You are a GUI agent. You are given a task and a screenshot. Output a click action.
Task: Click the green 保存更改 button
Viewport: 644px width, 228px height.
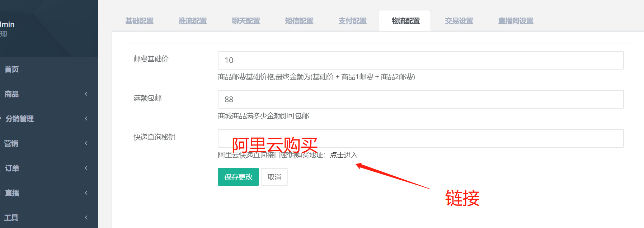pyautogui.click(x=238, y=177)
